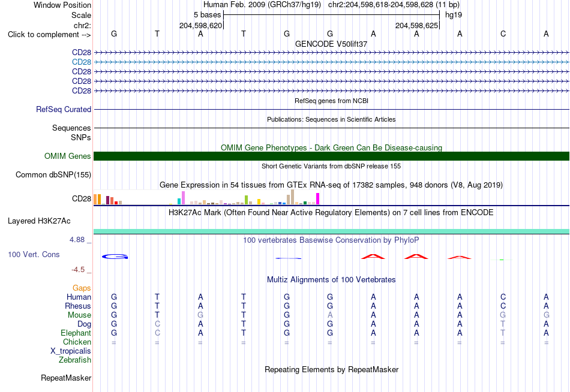Screen dimensions: 570x392
Task: Click the -4.5 PhyloP lower limit value
Action: 78,270
